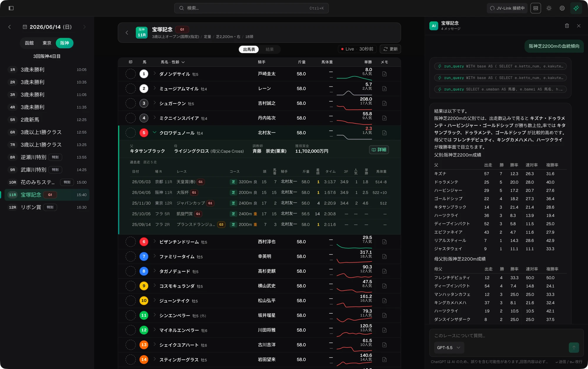Switch theme with the sun icon
The height and width of the screenshot is (369, 588).
pyautogui.click(x=549, y=8)
